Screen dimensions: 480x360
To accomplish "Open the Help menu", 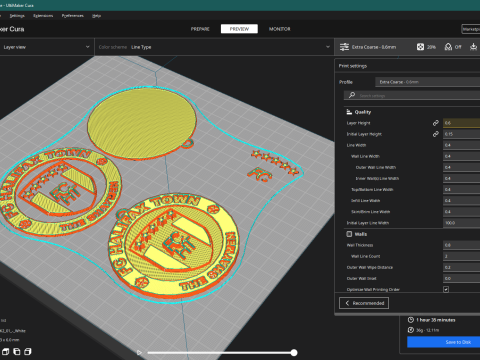I will [x=96, y=16].
